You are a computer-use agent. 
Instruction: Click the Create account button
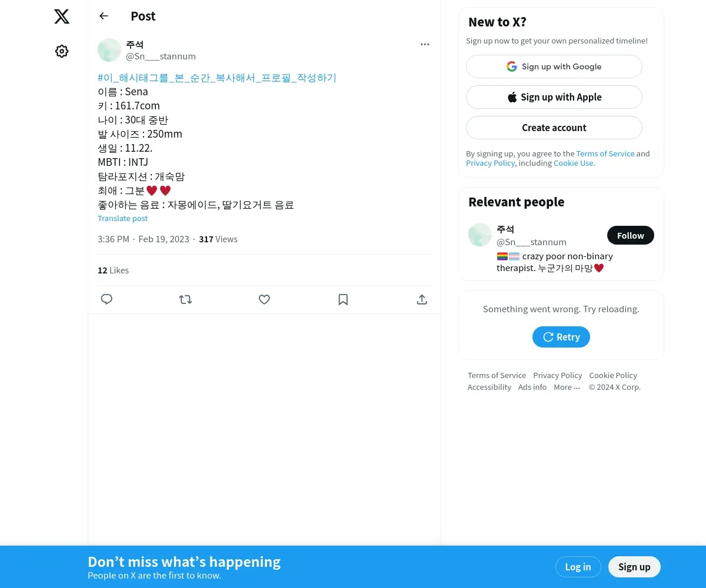(554, 128)
